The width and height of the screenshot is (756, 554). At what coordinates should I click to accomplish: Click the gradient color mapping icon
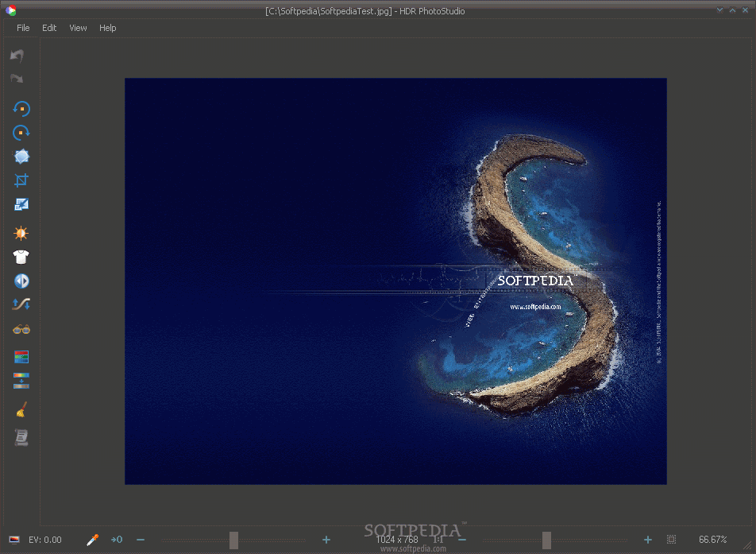click(x=21, y=380)
